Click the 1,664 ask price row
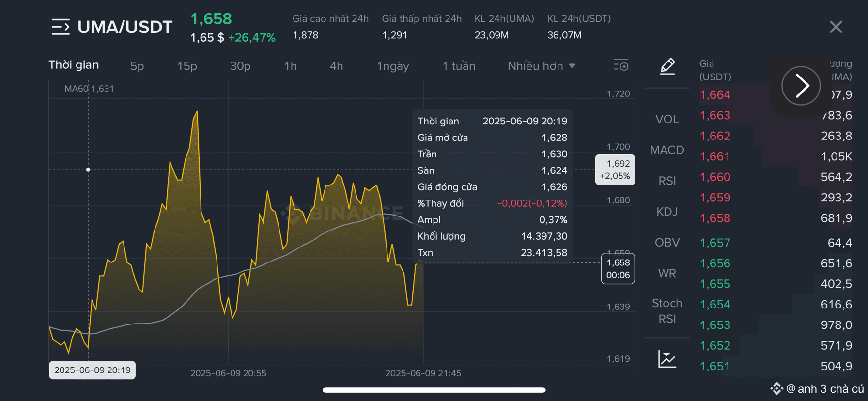868x401 pixels. point(775,95)
